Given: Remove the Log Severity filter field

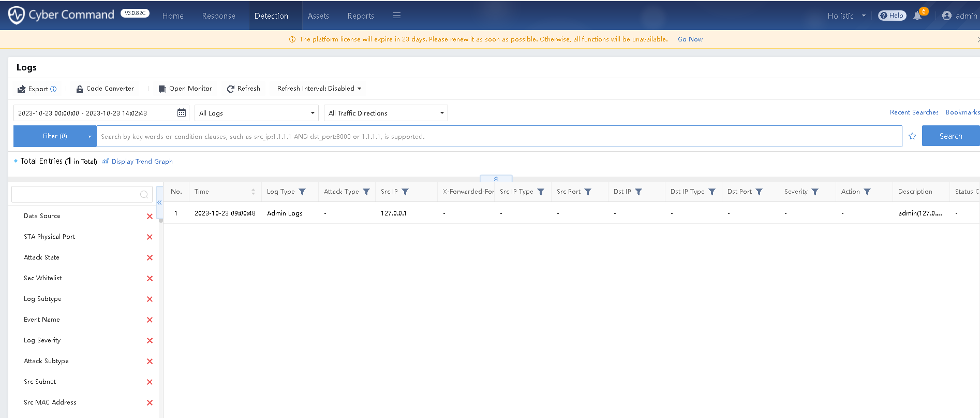Looking at the screenshot, I should pos(150,341).
